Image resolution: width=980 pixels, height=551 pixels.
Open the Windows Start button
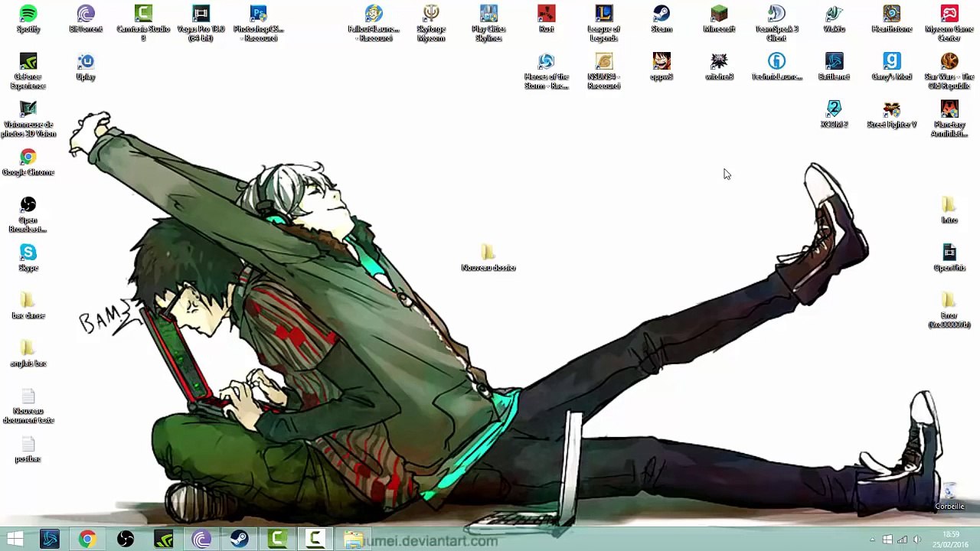15,540
